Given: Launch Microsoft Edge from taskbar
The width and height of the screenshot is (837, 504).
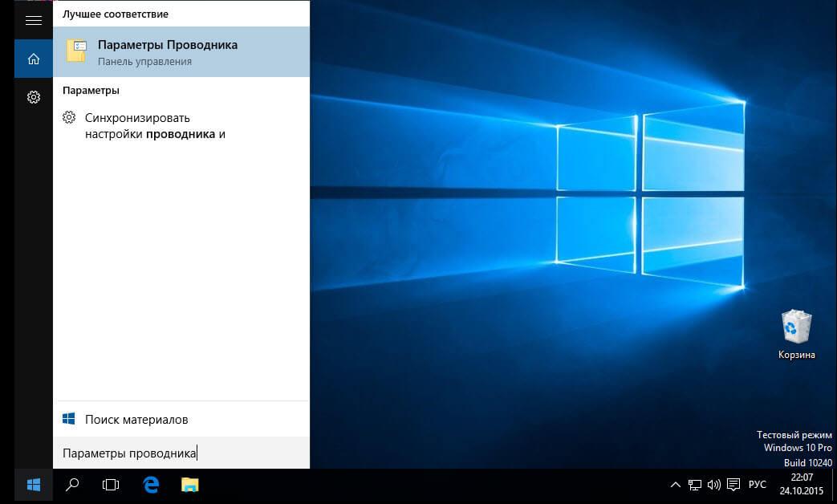Looking at the screenshot, I should [x=151, y=485].
